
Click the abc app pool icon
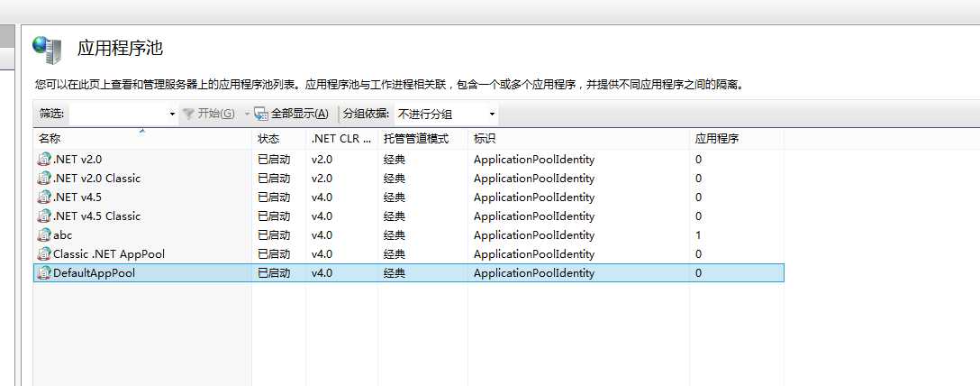coord(44,235)
